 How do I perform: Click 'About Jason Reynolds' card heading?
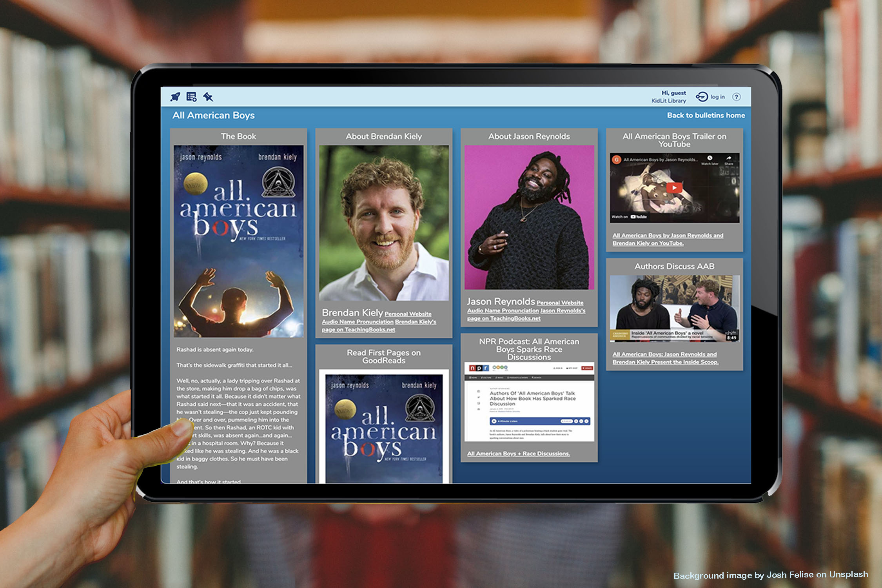pos(529,136)
